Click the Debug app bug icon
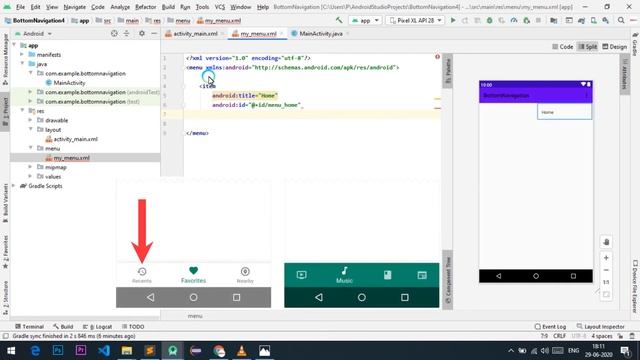Viewport: 640px width, 360px height. point(489,20)
